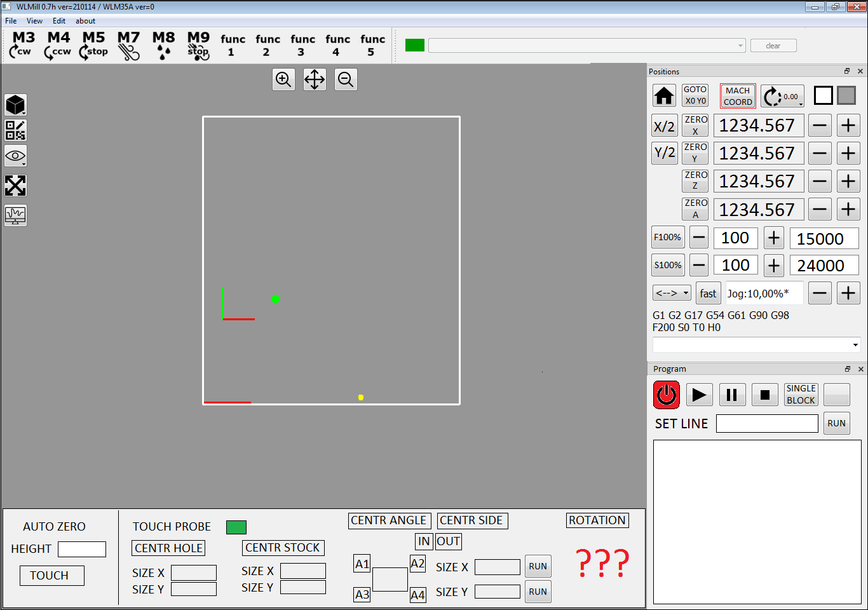Image resolution: width=868 pixels, height=610 pixels.
Task: Jog A axis in plus direction
Action: pos(848,209)
